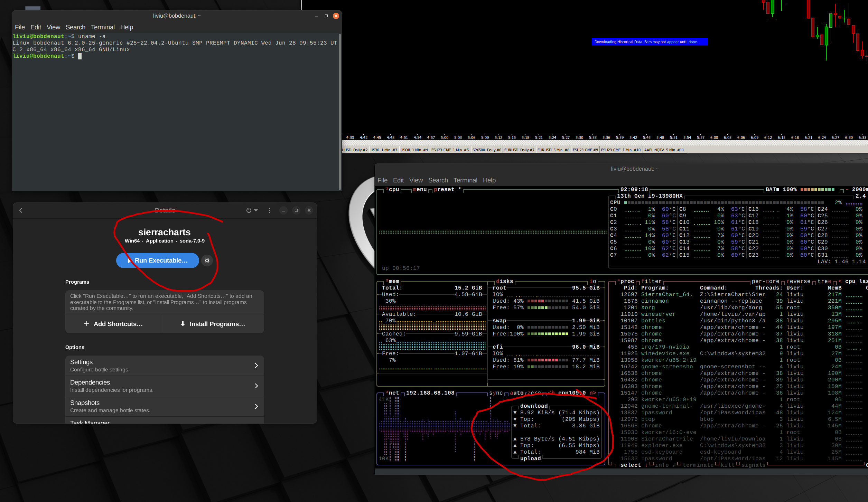Open Terminal menu in the btop terminal
This screenshot has height=502, width=868.
pyautogui.click(x=465, y=180)
